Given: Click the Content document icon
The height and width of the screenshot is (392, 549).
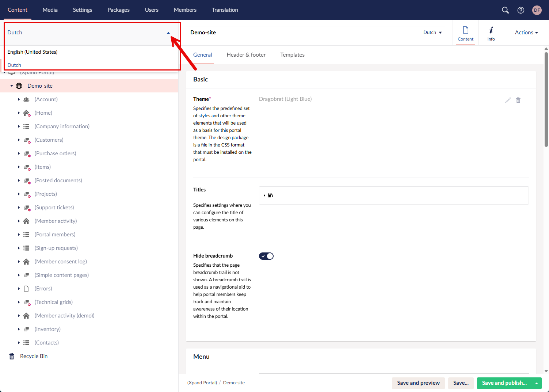Looking at the screenshot, I should [x=465, y=33].
